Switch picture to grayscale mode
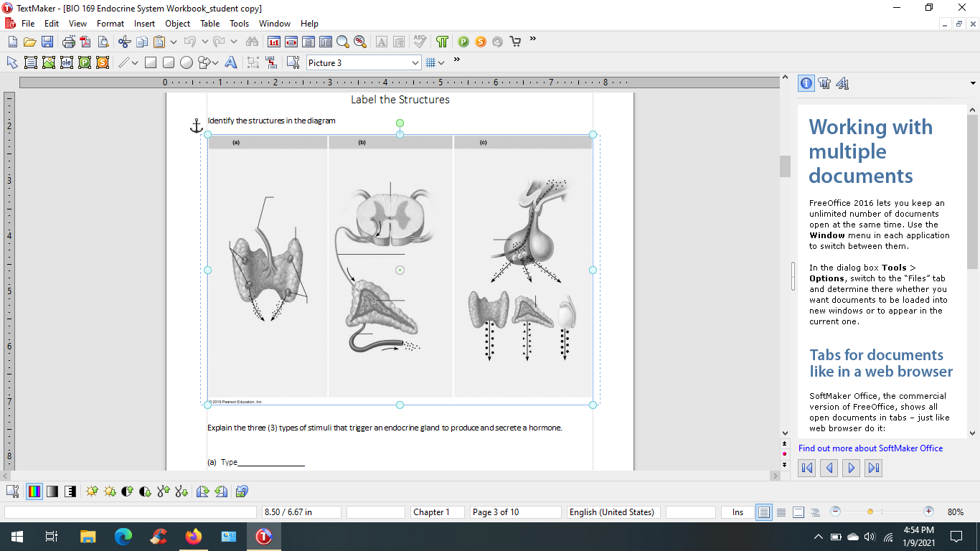Viewport: 980px width, 551px height. [x=52, y=491]
